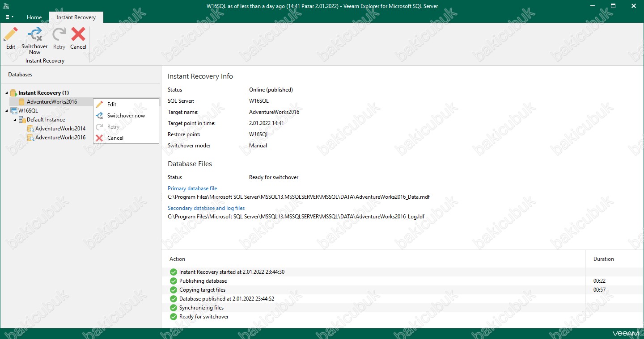Click the Databases panel header
Viewport: 644px width, 339px height.
20,75
